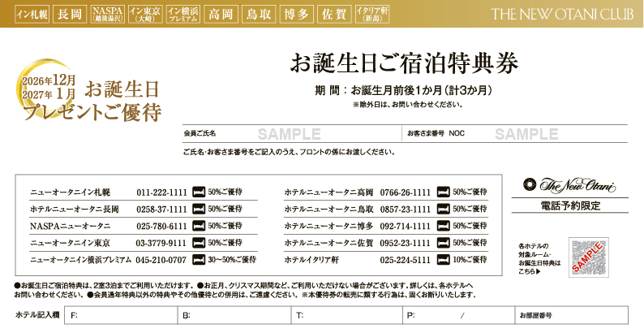The width and height of the screenshot is (644, 333).
Task: Click hotel name ホテルニューオータニ高岡
Action: click(328, 192)
